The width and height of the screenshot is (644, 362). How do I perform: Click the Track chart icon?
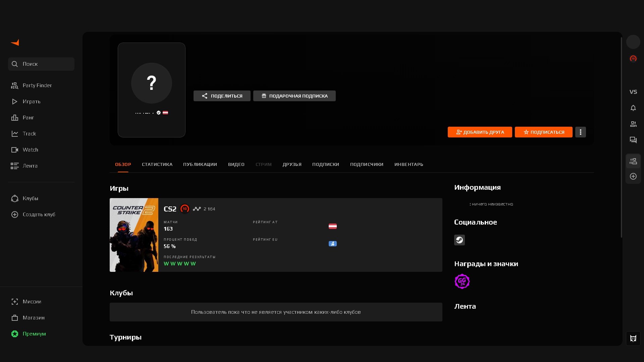pyautogui.click(x=14, y=134)
